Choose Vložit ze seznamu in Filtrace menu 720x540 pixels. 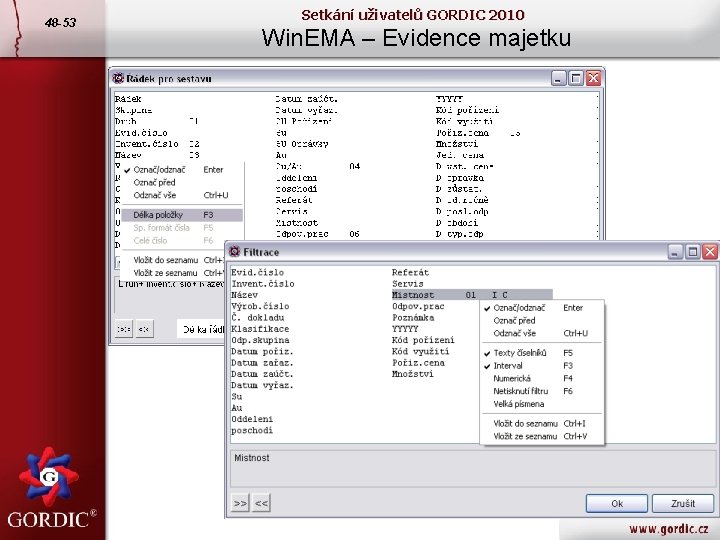tap(542, 436)
